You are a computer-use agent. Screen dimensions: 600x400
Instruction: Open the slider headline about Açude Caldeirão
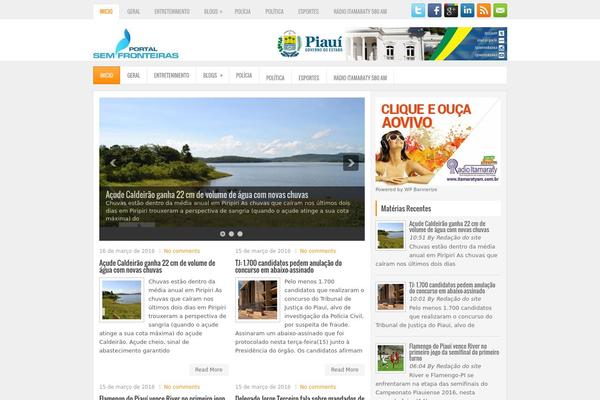tap(207, 194)
